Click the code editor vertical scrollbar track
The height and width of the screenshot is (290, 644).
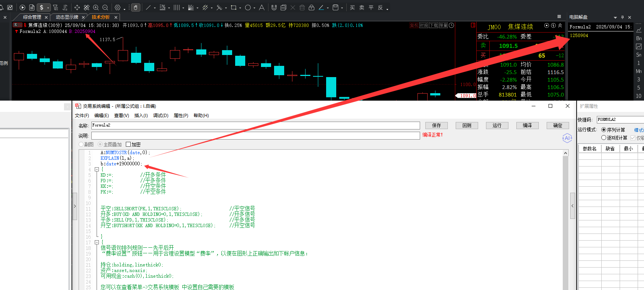point(565,225)
